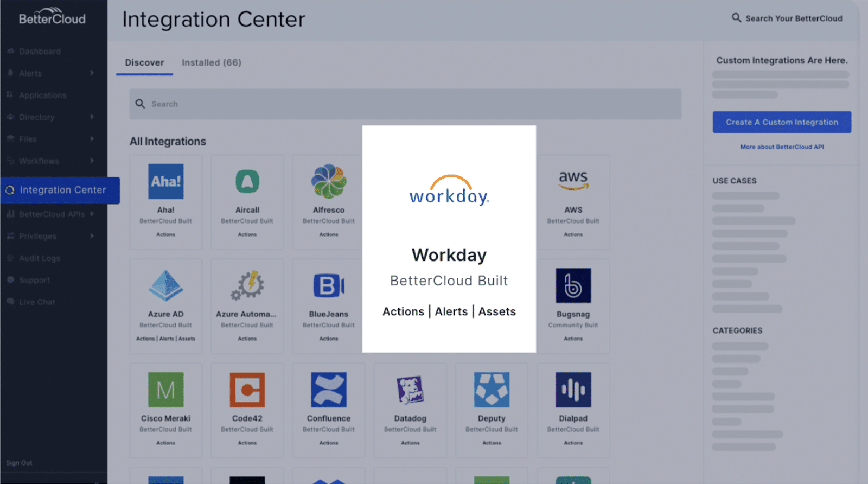Open Privileges in the sidebar
This screenshot has height=484, width=868.
click(37, 237)
